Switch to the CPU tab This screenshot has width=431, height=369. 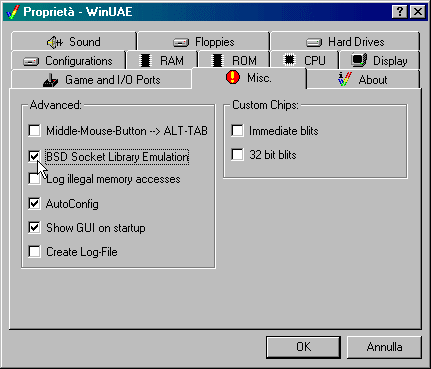(x=305, y=61)
